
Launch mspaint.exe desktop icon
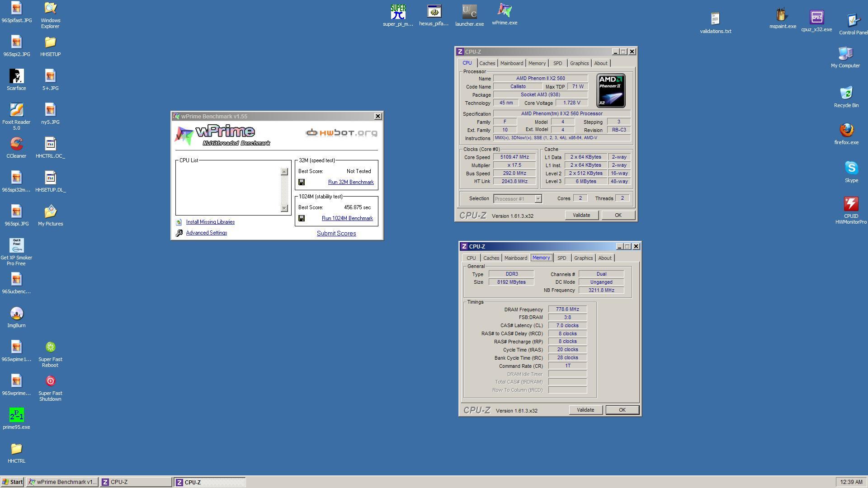(x=783, y=19)
